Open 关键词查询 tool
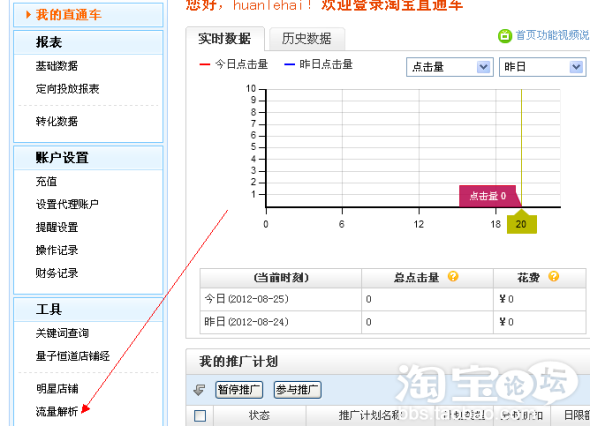 (62, 333)
